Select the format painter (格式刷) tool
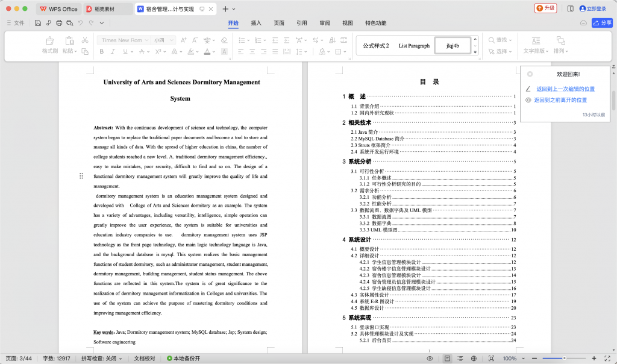Viewport: 617px width, 364px height. pyautogui.click(x=50, y=43)
